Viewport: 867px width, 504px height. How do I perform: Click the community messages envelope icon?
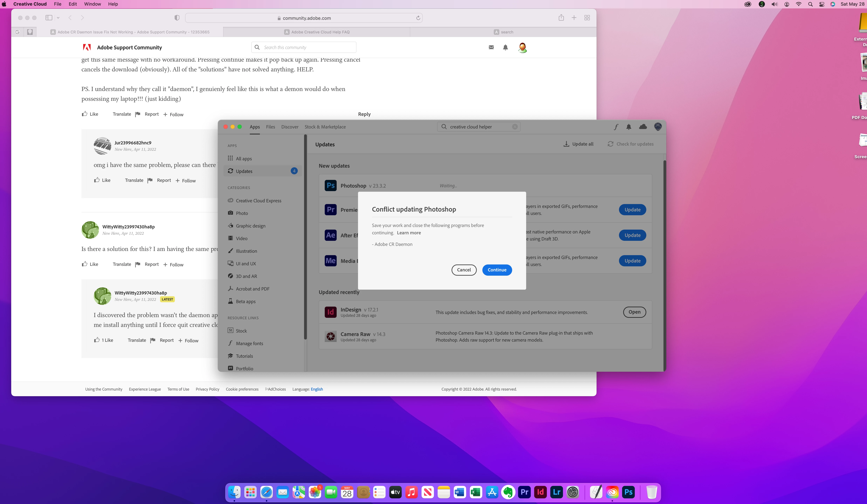[491, 47]
